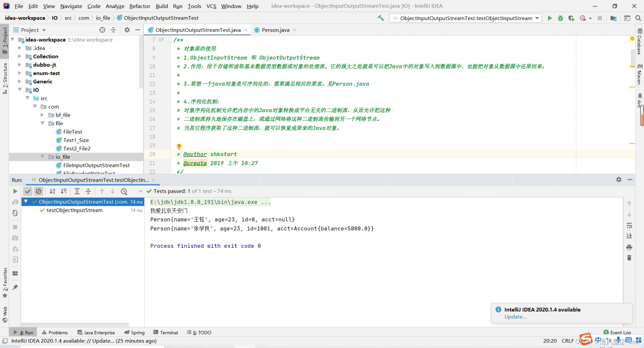Collapse the ObjectInputOutputStreamTest result node
The width and height of the screenshot is (644, 348).
[x=26, y=202]
